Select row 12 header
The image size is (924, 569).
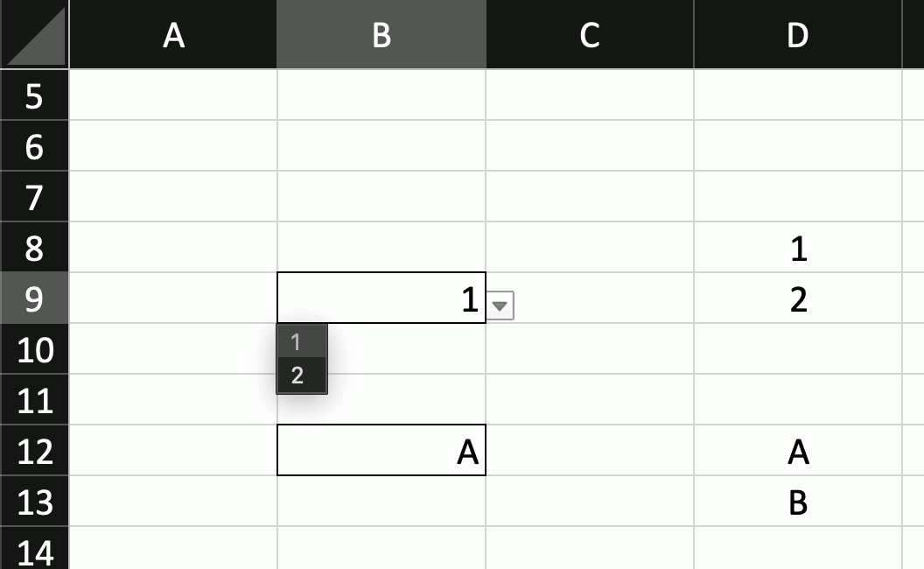(x=34, y=451)
